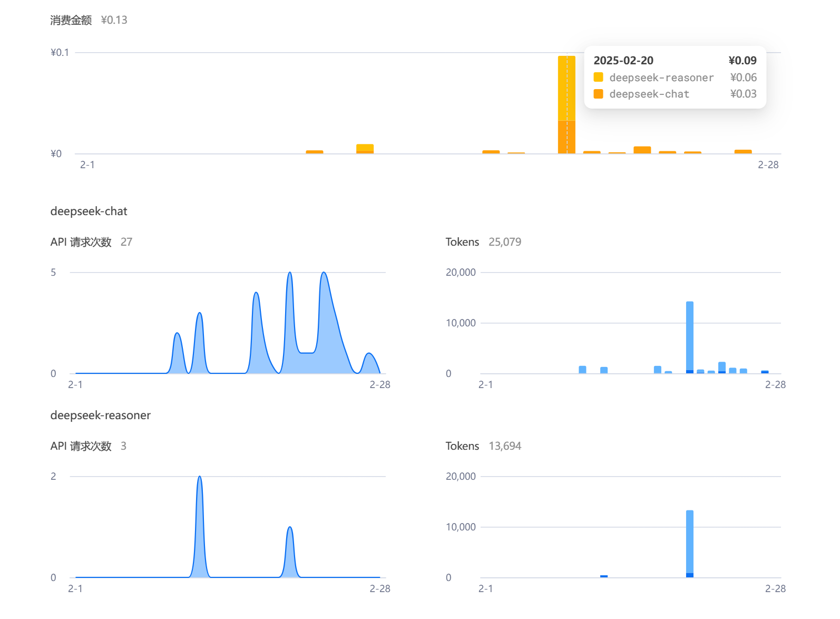Click the highest peak in deepseek-reasoner requests
The image size is (840, 619).
coord(199,478)
